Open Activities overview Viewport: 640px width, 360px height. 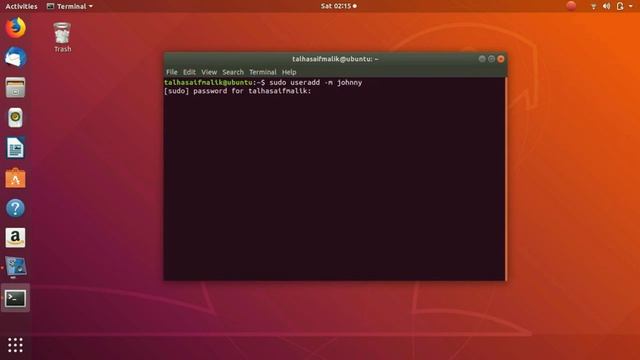21,6
